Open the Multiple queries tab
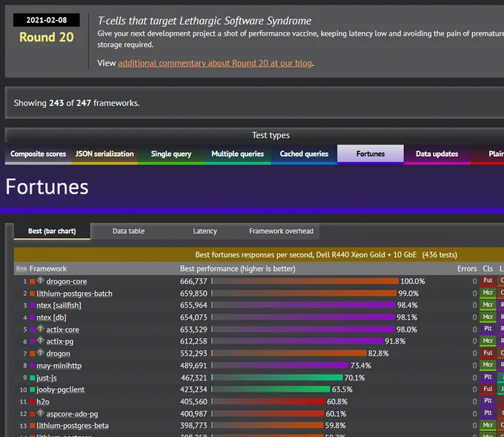Viewport: 504px width, 437px height. pos(237,154)
